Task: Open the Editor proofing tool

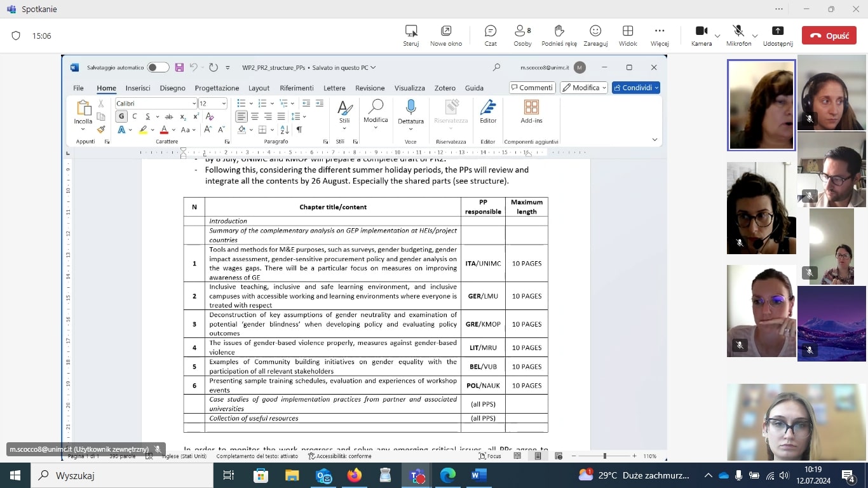Action: 488,112
